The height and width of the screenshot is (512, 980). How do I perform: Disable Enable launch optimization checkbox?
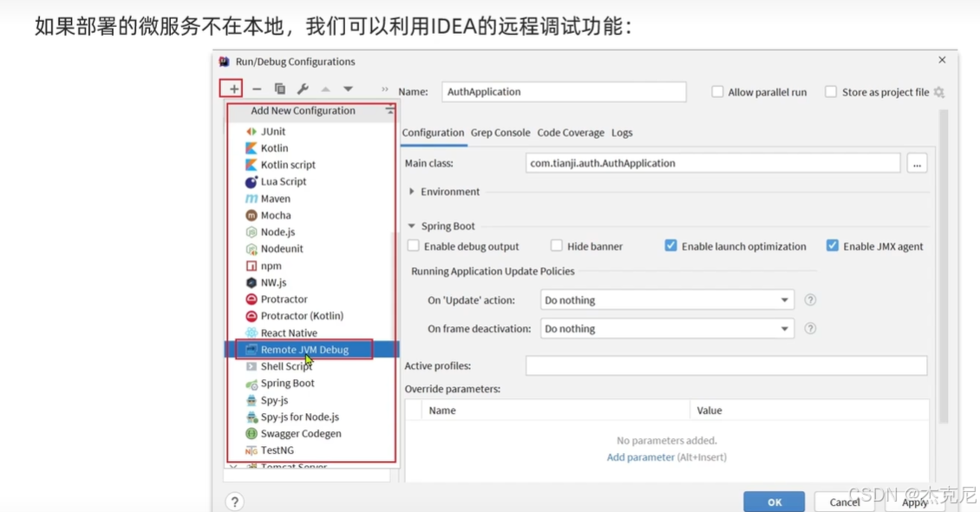(x=670, y=246)
